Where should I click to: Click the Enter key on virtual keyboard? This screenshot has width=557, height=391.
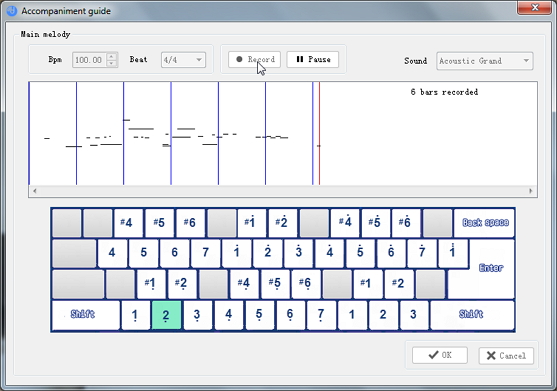pos(492,268)
